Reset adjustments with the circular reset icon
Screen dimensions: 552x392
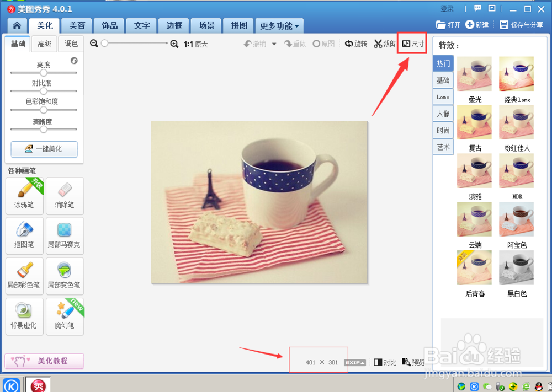tap(74, 61)
